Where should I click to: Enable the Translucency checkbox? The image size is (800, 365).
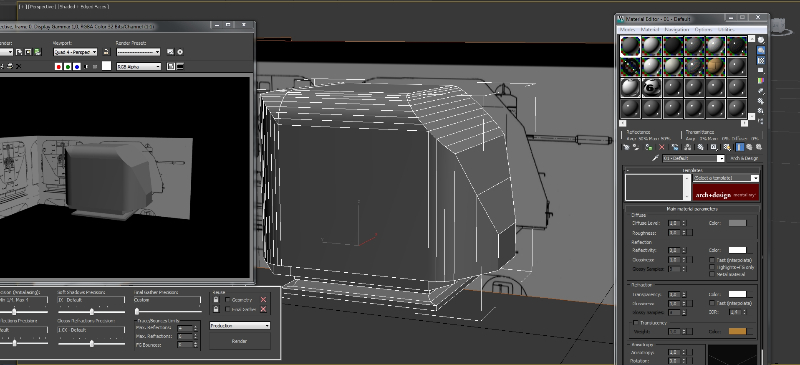(636, 323)
